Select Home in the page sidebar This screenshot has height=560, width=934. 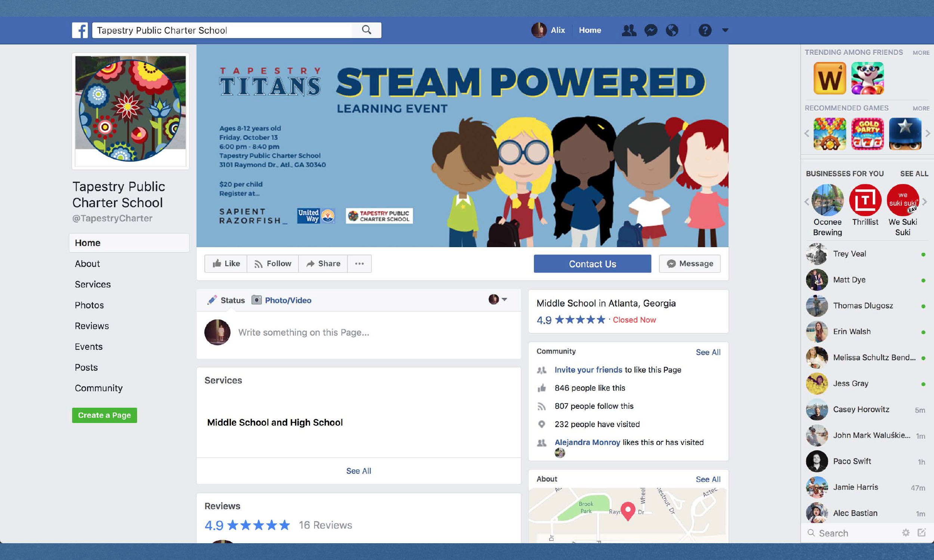coord(129,243)
